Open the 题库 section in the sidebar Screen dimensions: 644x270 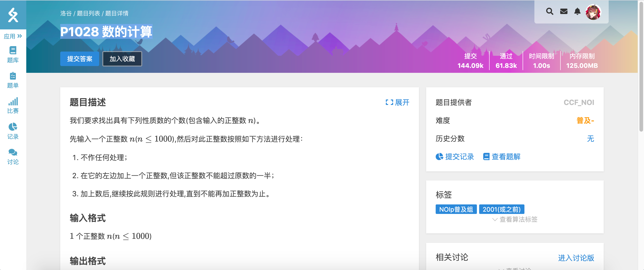[x=13, y=54]
